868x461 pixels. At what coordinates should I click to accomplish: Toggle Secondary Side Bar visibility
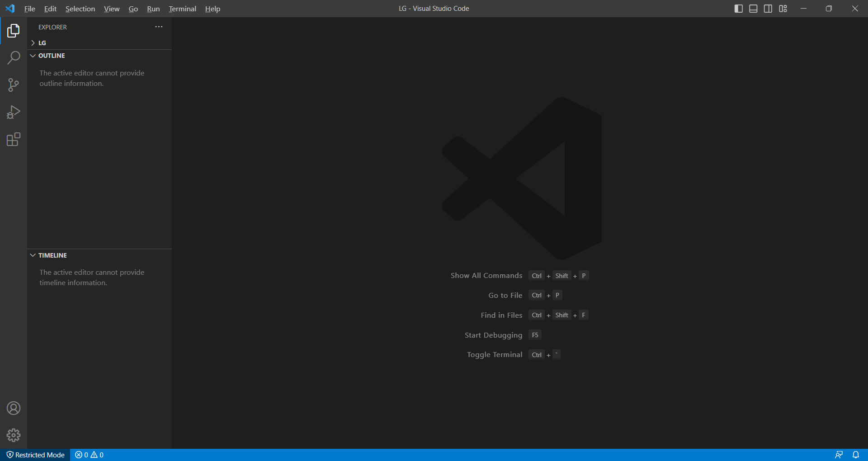coord(768,9)
